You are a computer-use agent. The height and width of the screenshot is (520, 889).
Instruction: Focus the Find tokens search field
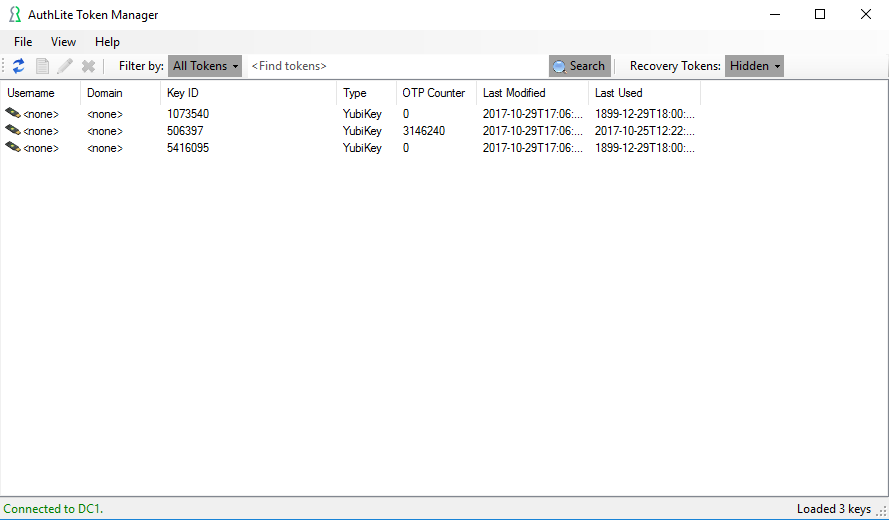coord(397,66)
